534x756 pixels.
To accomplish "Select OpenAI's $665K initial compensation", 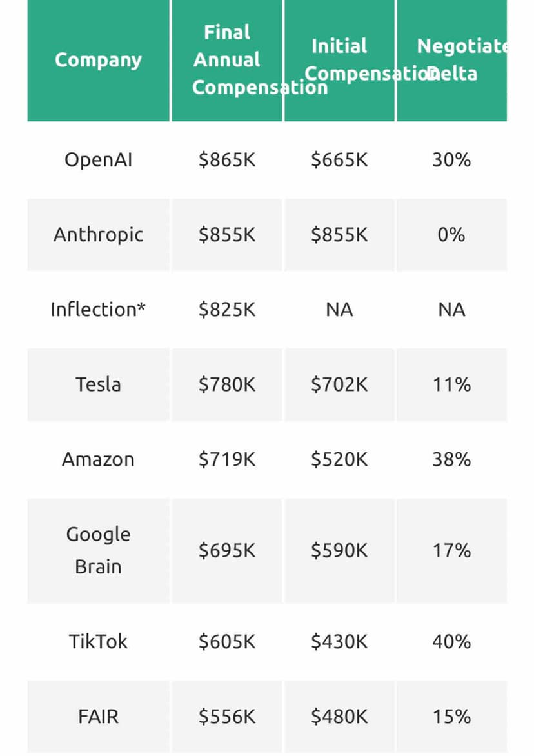I will pos(339,160).
